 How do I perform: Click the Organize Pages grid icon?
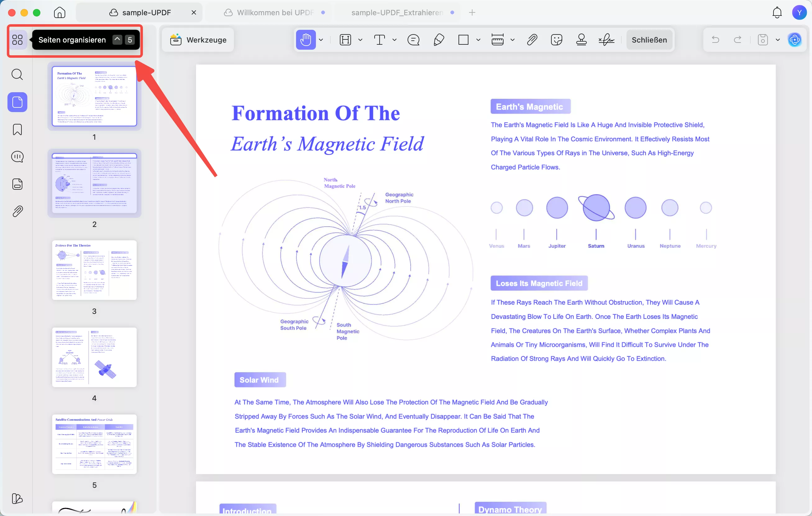pos(17,40)
